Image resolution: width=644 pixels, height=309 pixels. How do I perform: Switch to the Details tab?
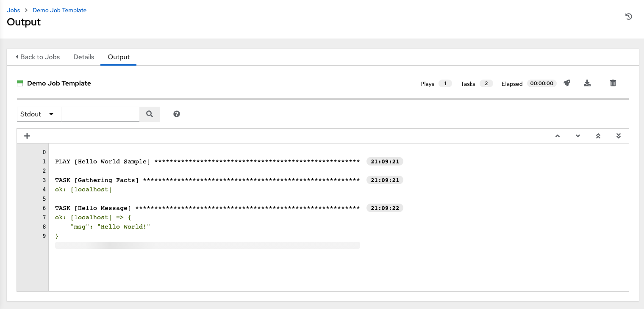tap(83, 57)
